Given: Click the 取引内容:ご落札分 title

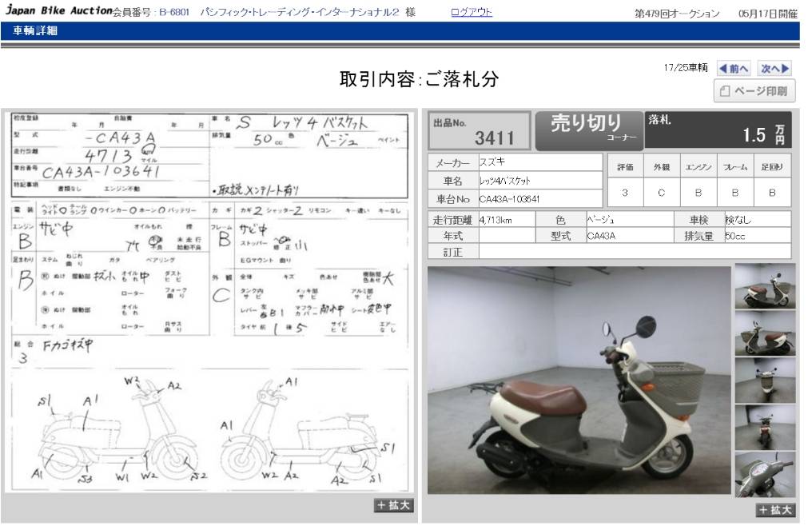Looking at the screenshot, I should (x=419, y=79).
